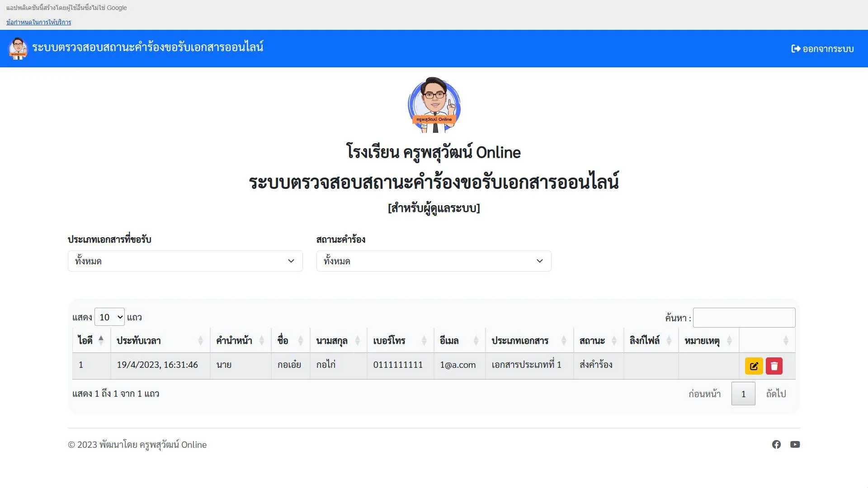Open สถานะคำร้อง filter dropdown
Image resolution: width=868 pixels, height=488 pixels.
[434, 261]
